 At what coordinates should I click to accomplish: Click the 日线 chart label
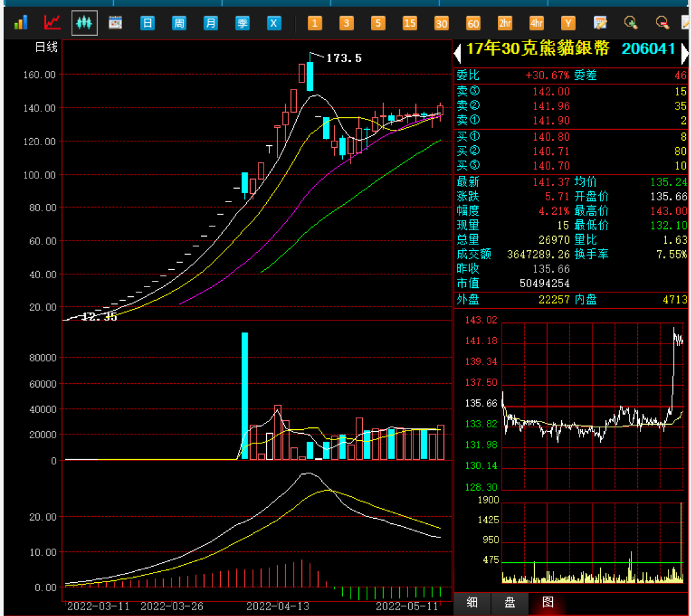pyautogui.click(x=46, y=47)
